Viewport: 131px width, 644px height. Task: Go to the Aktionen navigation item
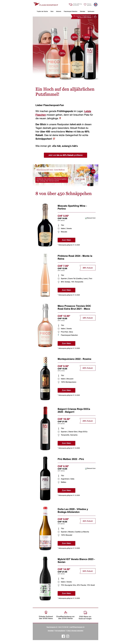click(x=59, y=11)
